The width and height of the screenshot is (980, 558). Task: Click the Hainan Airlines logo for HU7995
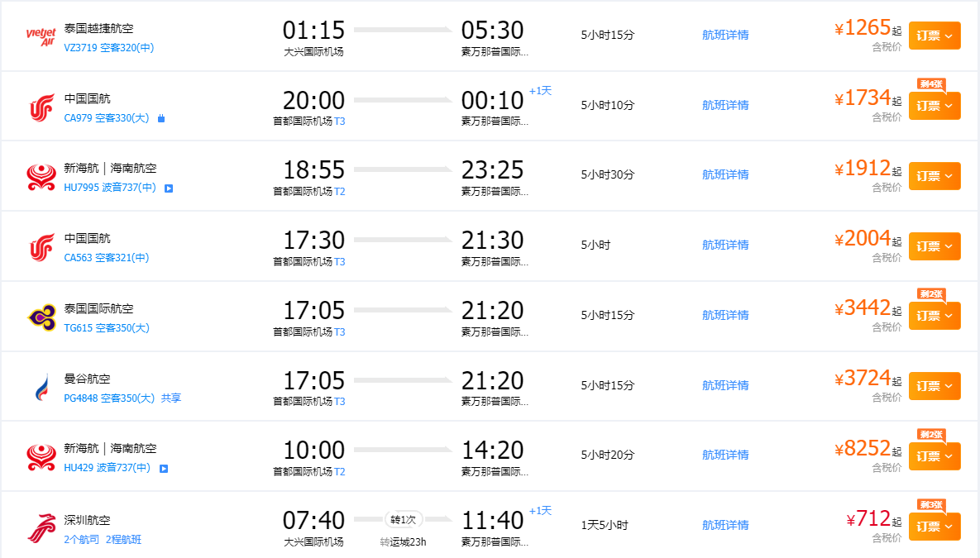[x=41, y=176]
